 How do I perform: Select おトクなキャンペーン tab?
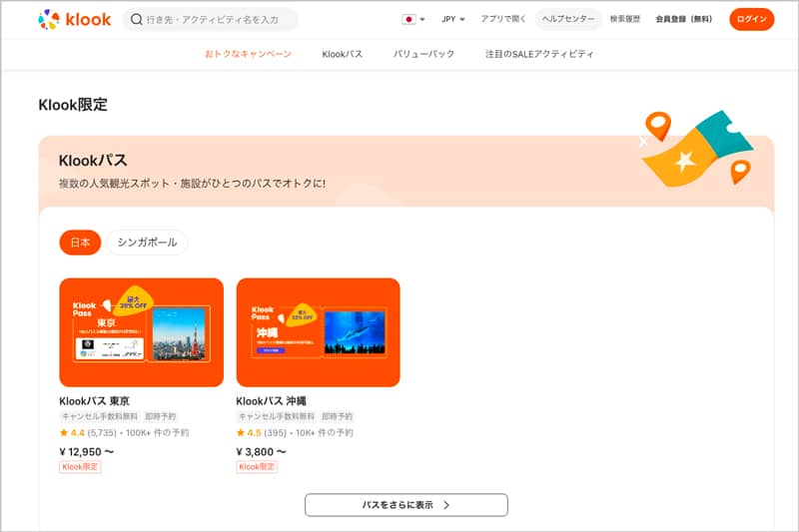click(x=248, y=54)
